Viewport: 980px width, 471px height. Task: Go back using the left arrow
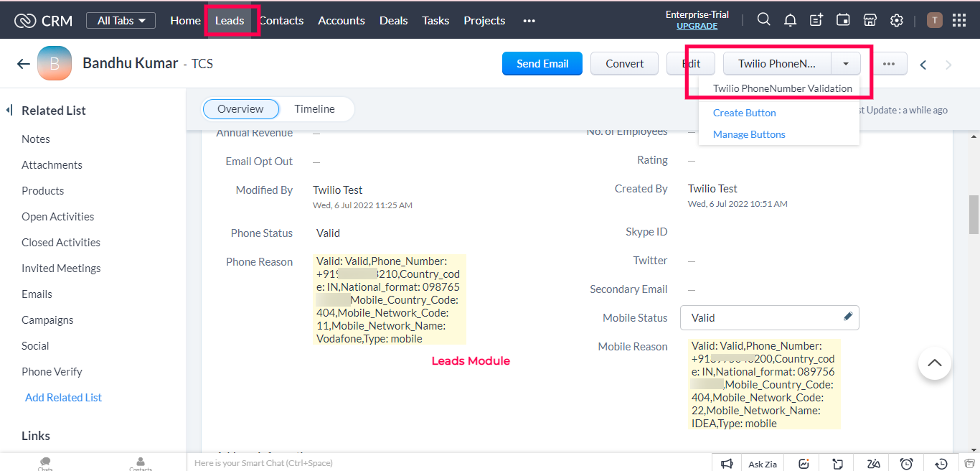tap(24, 64)
